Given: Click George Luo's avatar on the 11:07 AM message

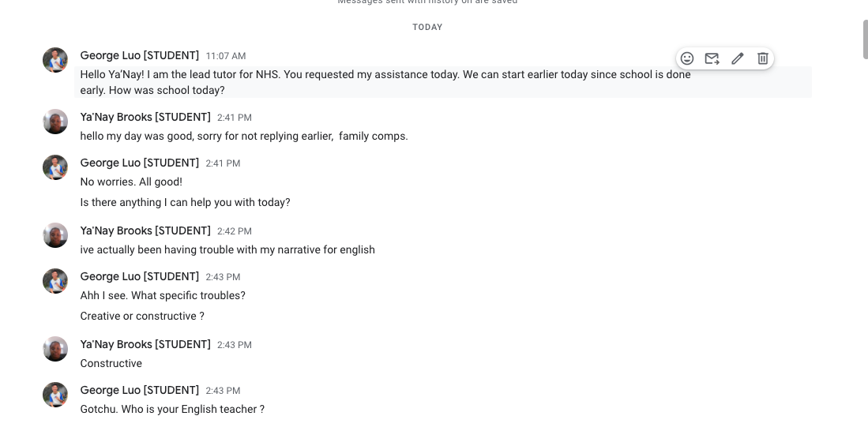Looking at the screenshot, I should point(55,60).
